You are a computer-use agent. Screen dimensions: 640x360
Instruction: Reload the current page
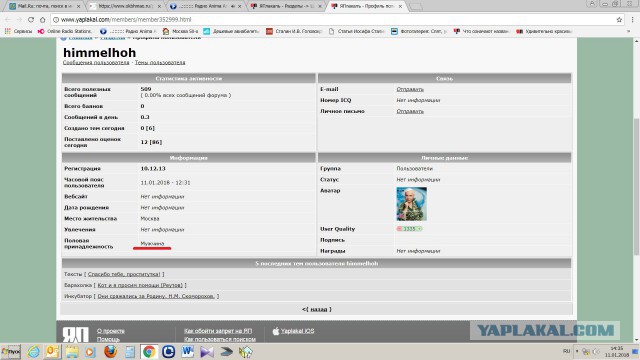(x=31, y=20)
